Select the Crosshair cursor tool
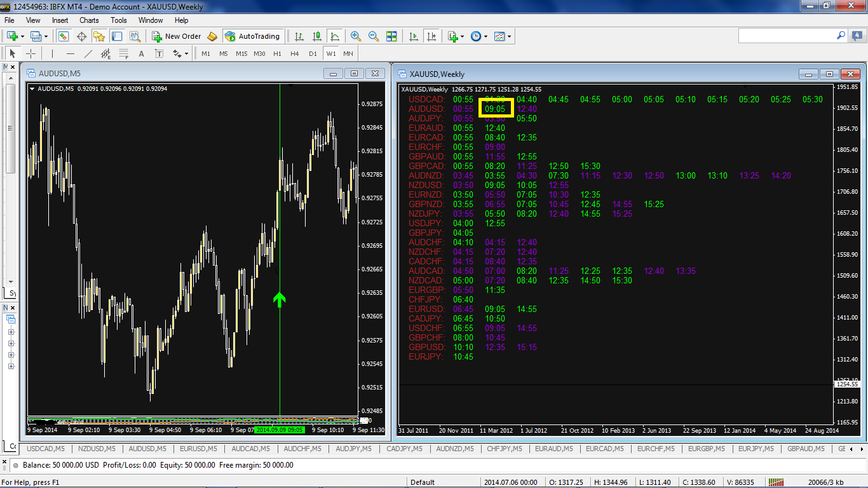This screenshot has height=488, width=868. (30, 54)
